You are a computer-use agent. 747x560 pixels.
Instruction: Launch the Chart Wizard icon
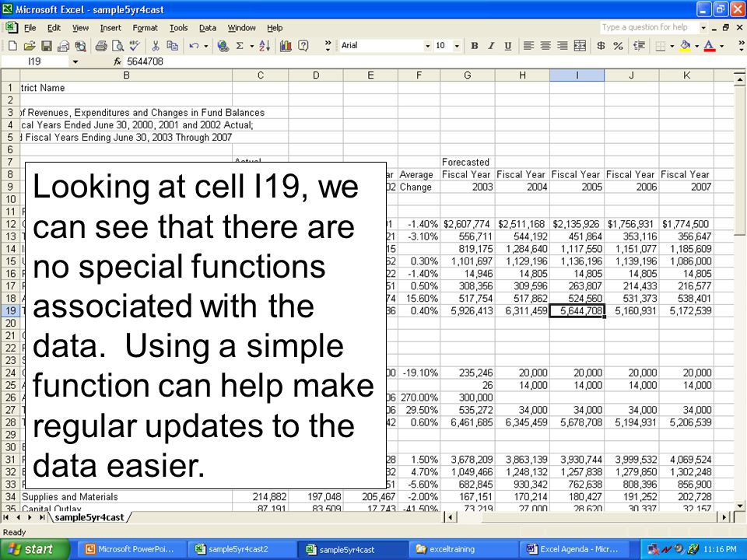[286, 46]
